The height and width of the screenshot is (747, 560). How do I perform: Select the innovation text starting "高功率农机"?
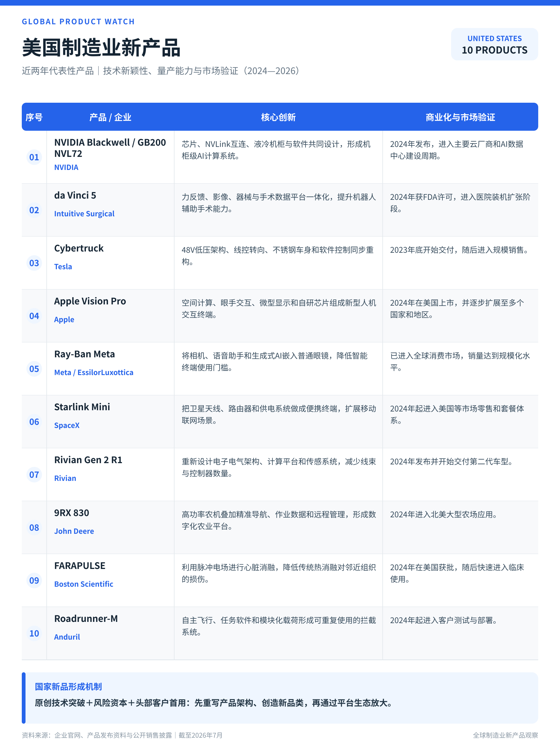coord(279,520)
